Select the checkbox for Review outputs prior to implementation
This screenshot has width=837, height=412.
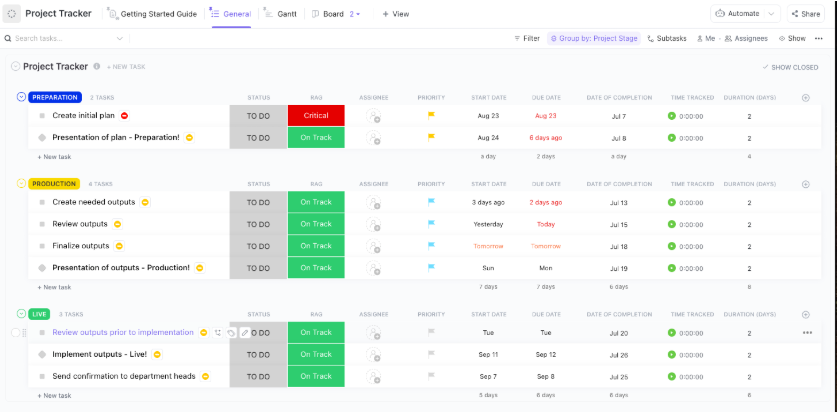(15, 333)
